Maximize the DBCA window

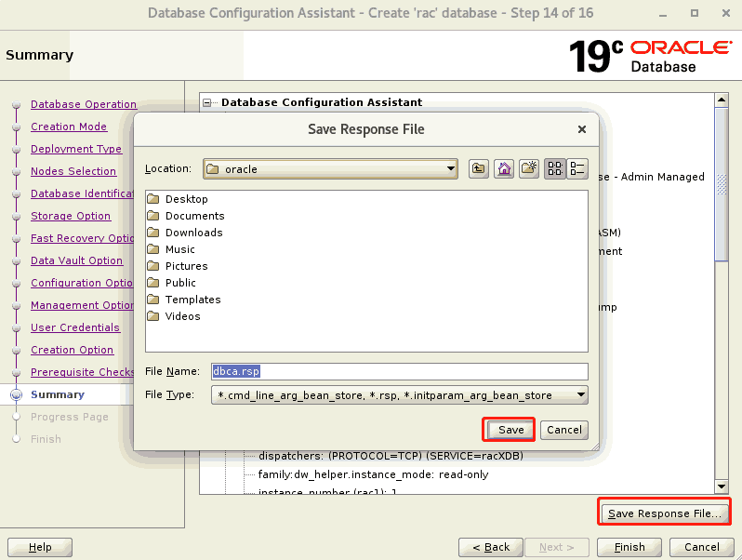point(695,13)
